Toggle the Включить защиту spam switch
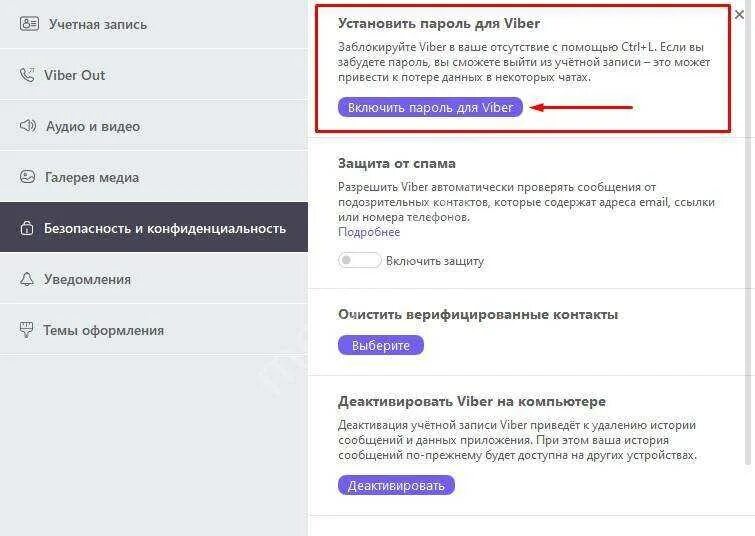Image resolution: width=755 pixels, height=536 pixels. (x=359, y=261)
